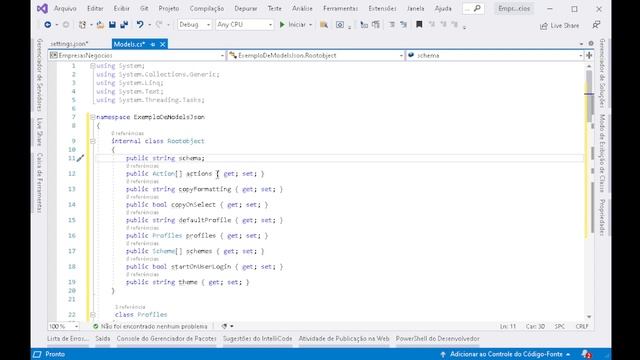Click the green Start play icon
Viewport: 640px width, 360px height.
tap(282, 25)
